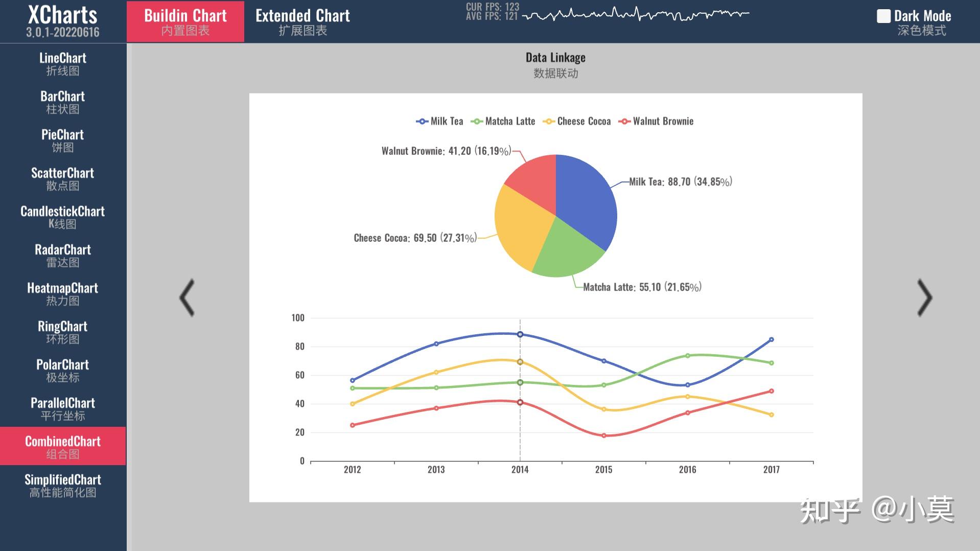The width and height of the screenshot is (980, 551).
Task: Select the LineChart sidebar entry
Action: click(62, 63)
